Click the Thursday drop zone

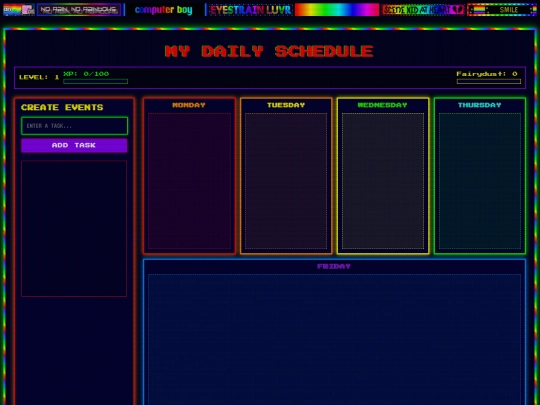(x=480, y=181)
